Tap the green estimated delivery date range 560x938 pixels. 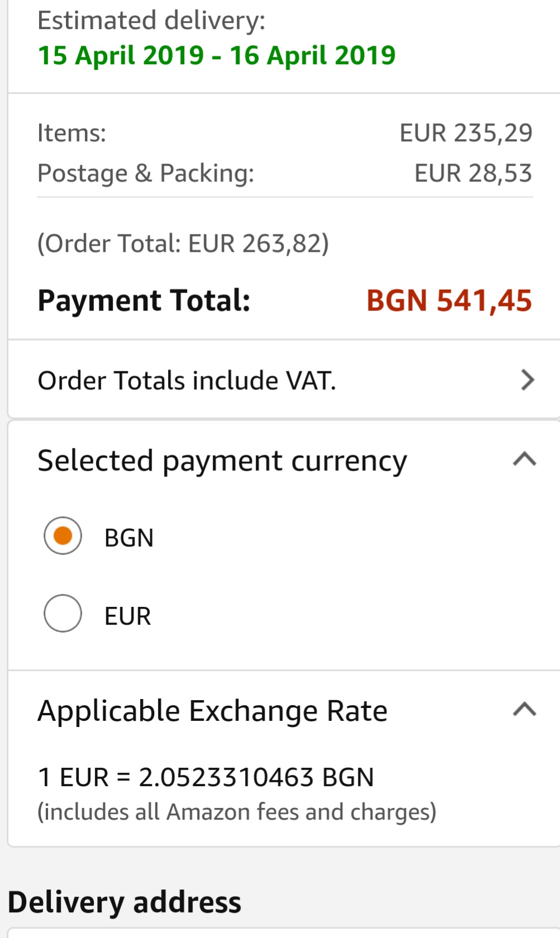click(217, 55)
